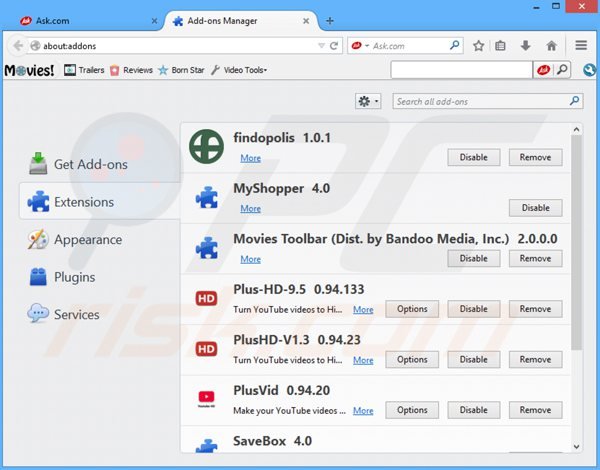Open a new tab with plus button
Screen dimensions: 600x470
330,21
